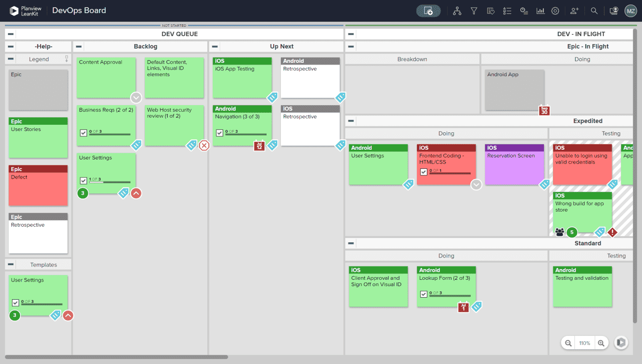Image resolution: width=642 pixels, height=364 pixels.
Task: Collapse the DEV - IN FLIGHT lane
Action: point(350,34)
